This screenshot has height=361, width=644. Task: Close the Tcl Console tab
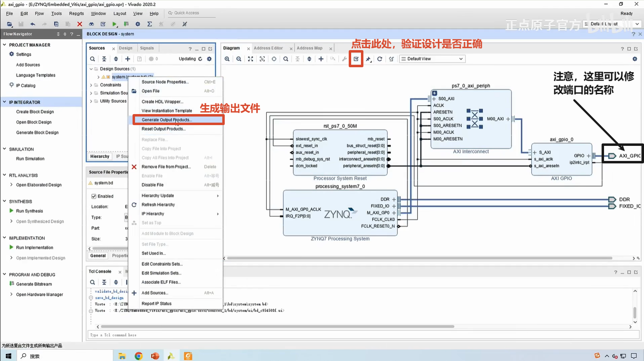120,272
